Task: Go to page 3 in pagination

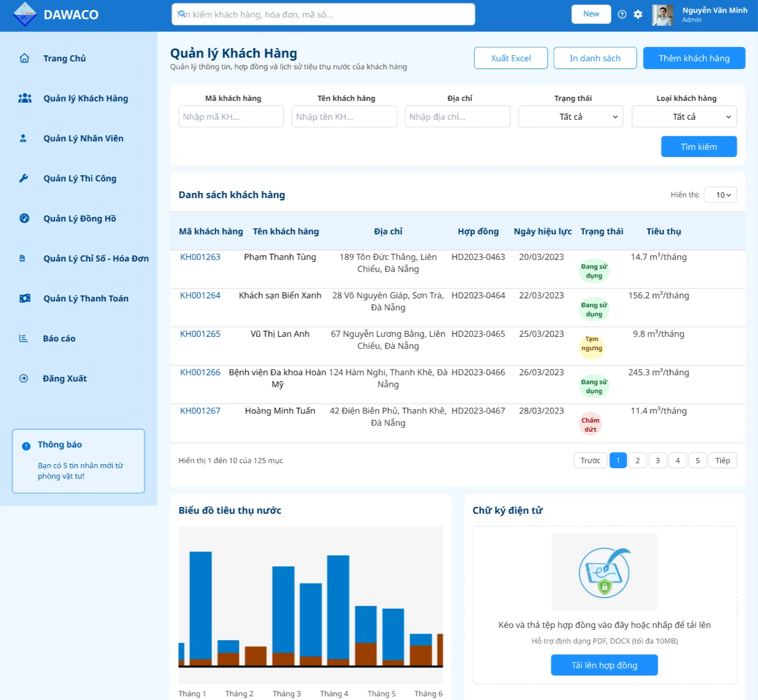Action: tap(658, 460)
